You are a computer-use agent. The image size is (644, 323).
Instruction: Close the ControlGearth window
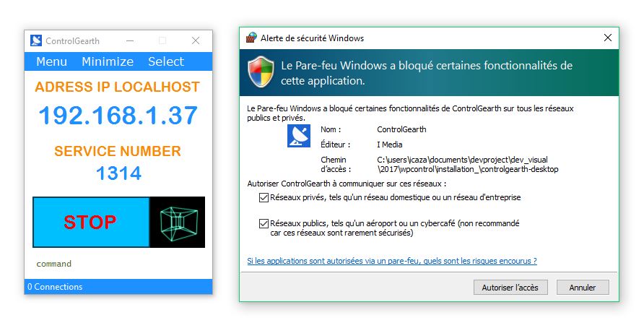[x=195, y=40]
